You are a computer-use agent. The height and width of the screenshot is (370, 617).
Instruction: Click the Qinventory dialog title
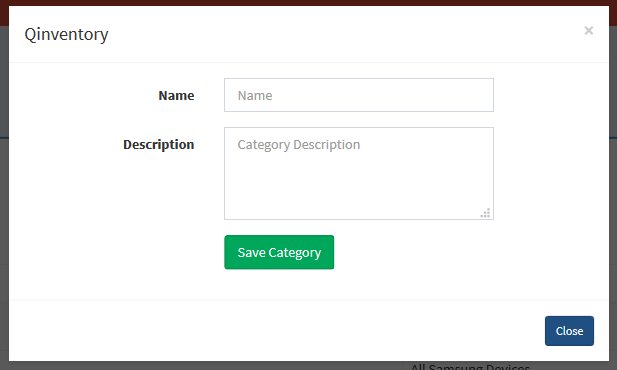[67, 34]
